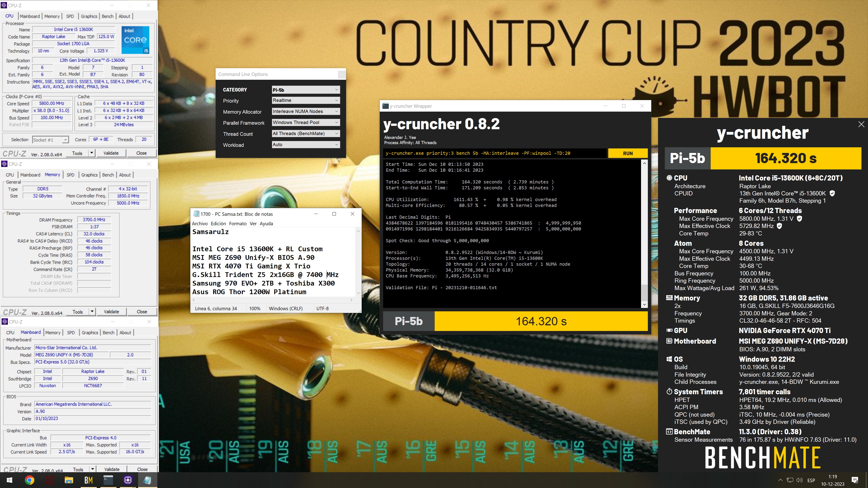
Task: Switch to the terminal window taskbar icon
Action: 108,480
